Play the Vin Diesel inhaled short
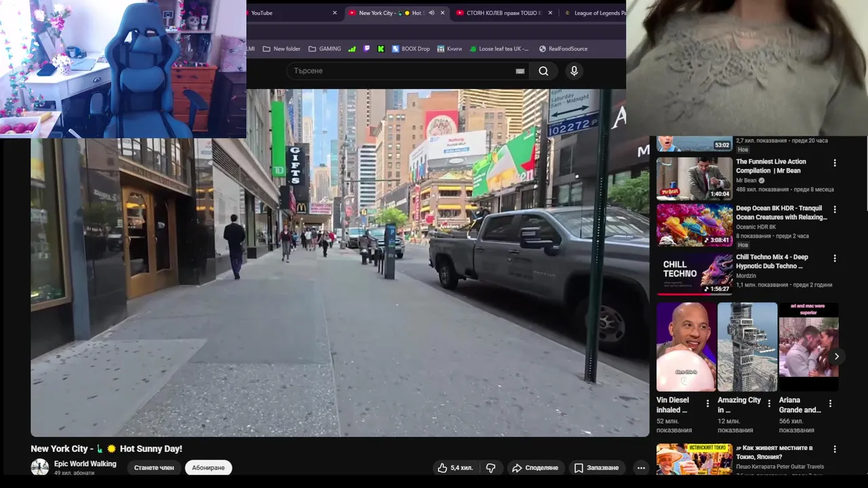868x488 pixels. [x=686, y=347]
